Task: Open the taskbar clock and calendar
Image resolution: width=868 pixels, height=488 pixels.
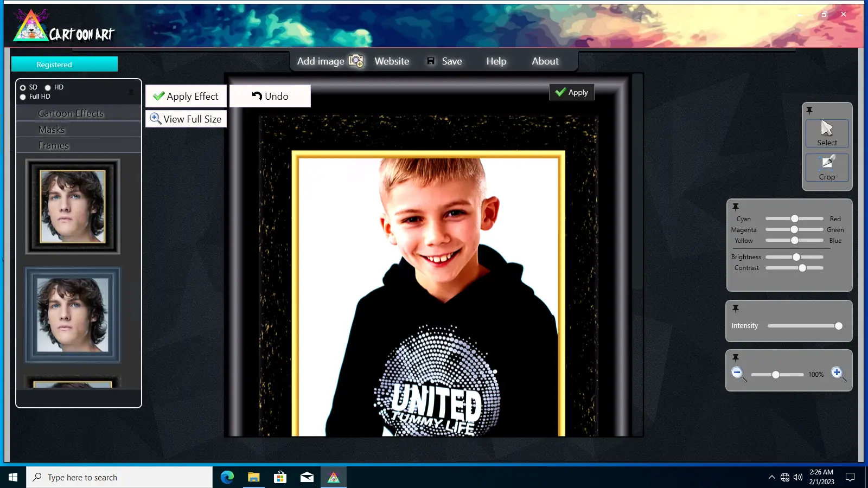Action: click(821, 477)
